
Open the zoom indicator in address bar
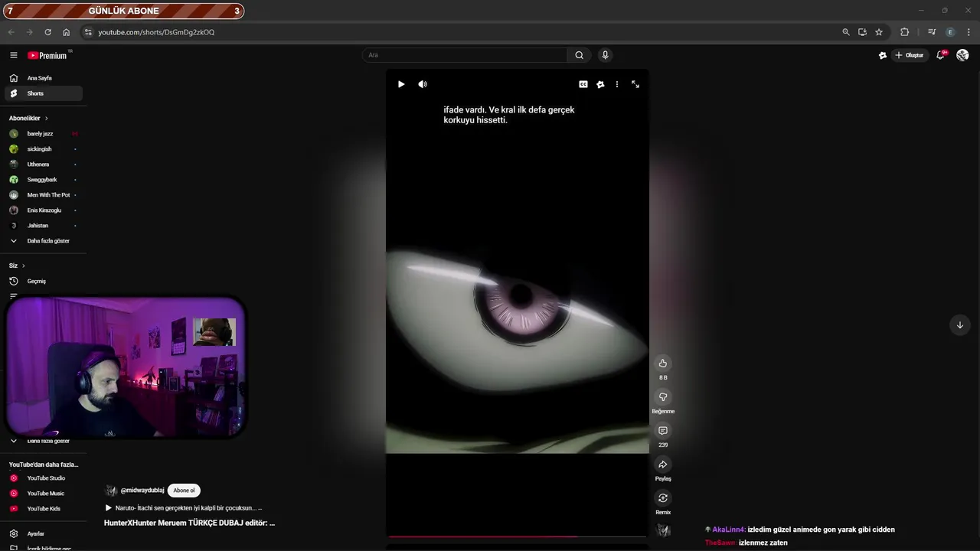pos(846,32)
